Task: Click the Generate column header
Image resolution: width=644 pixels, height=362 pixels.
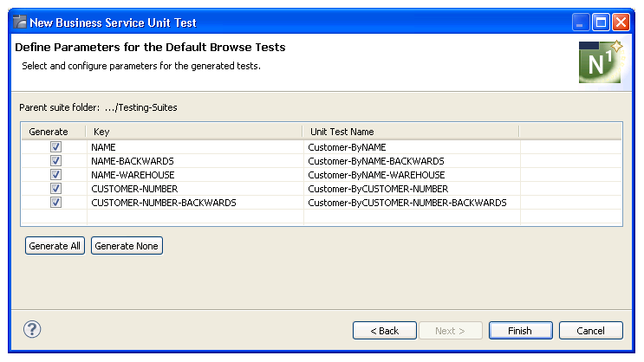Action: click(54, 132)
